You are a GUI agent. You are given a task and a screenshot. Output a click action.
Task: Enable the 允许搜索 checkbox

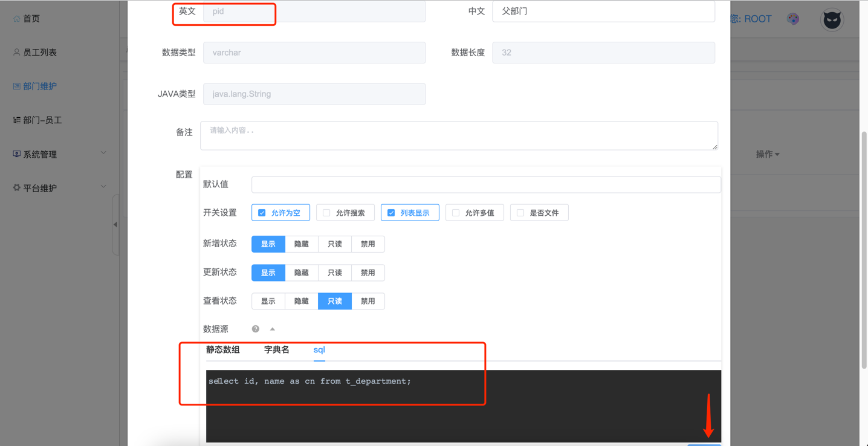click(x=326, y=213)
